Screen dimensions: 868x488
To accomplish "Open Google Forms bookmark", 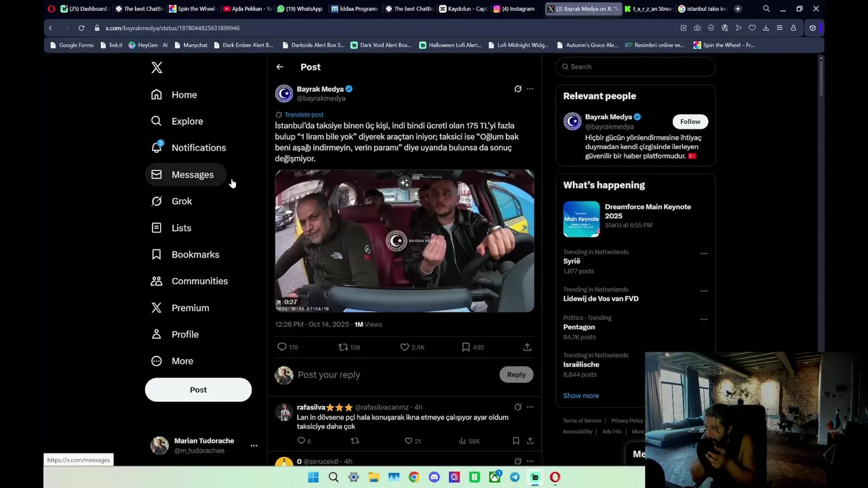I will point(72,45).
